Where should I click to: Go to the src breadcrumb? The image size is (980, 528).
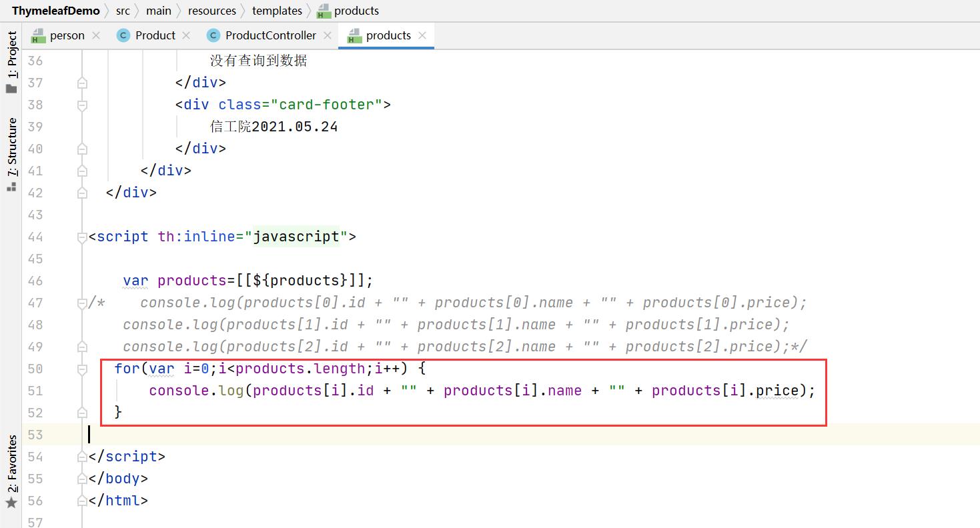(123, 11)
